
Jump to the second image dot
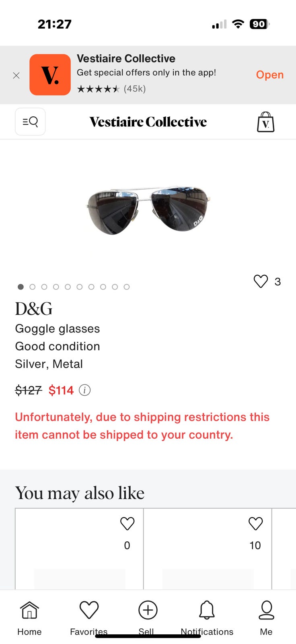tap(33, 287)
